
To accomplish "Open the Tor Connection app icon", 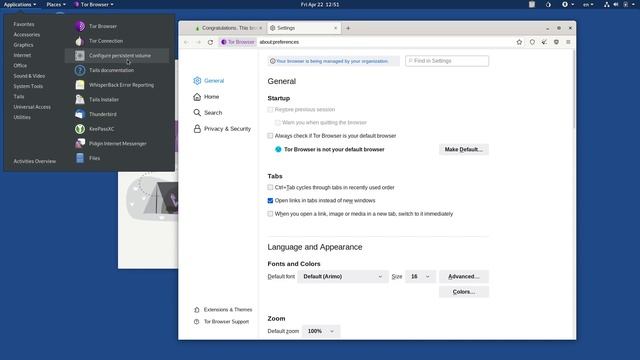I will [x=80, y=41].
